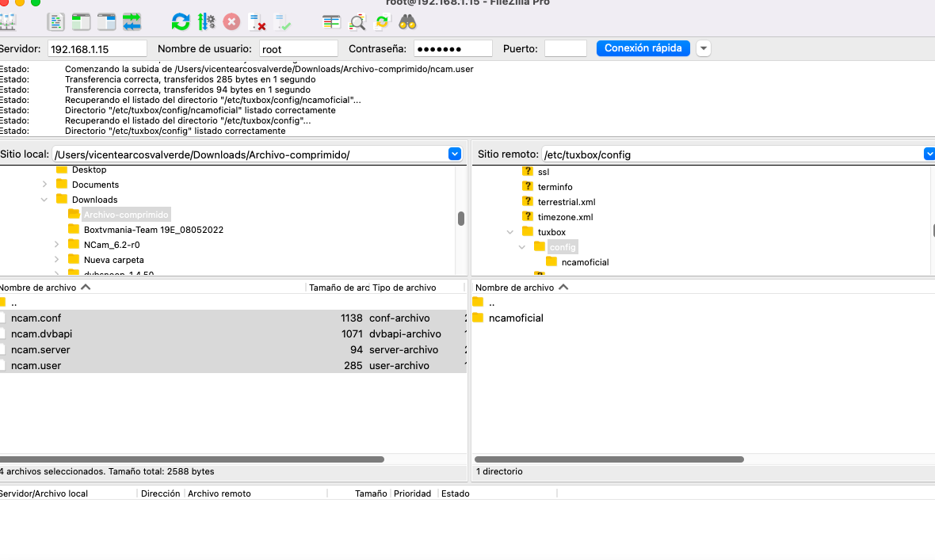The image size is (935, 560).
Task: Click the local file list horizontal scrollbar
Action: coord(190,459)
